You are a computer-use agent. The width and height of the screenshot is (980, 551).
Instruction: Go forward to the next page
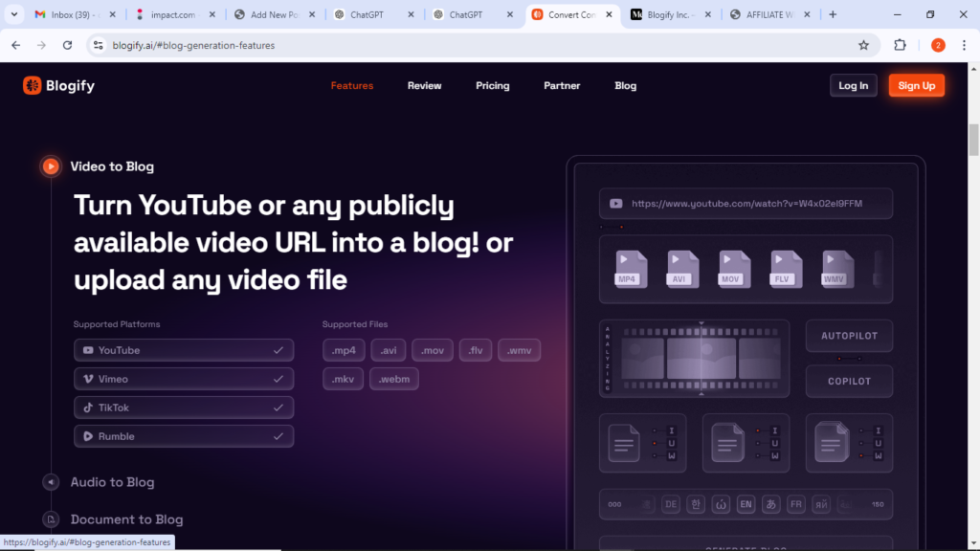[x=41, y=45]
